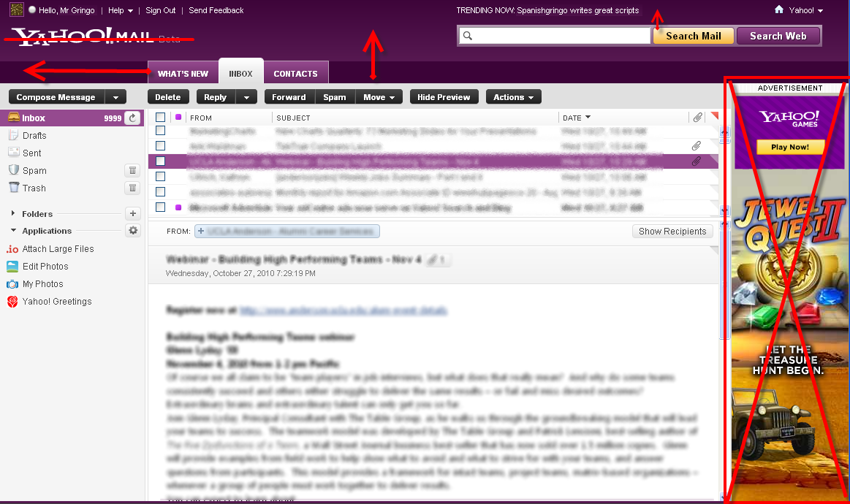Click the Search Web button

(778, 36)
